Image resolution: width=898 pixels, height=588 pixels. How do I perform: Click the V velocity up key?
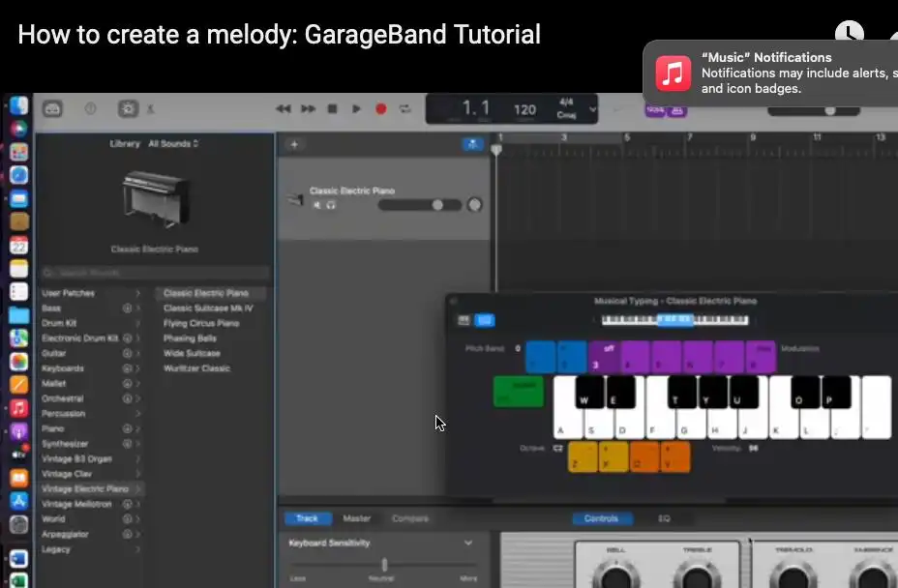(x=675, y=457)
